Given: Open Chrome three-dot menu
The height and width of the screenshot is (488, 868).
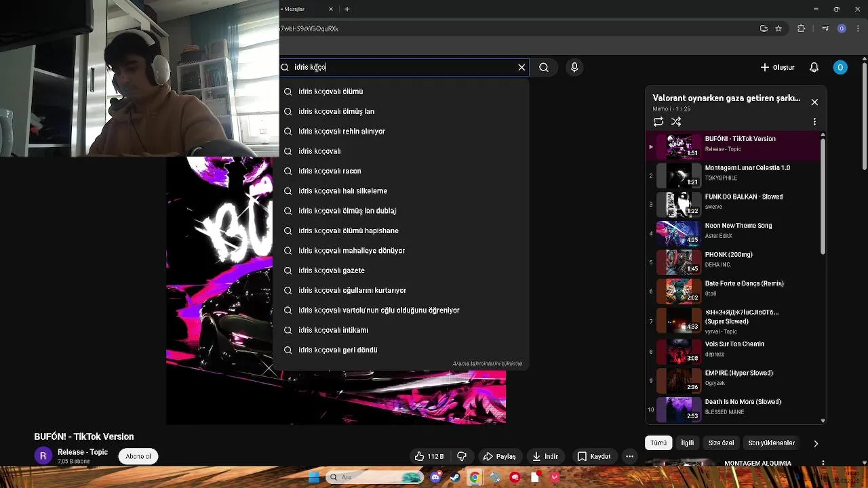Looking at the screenshot, I should [x=858, y=28].
